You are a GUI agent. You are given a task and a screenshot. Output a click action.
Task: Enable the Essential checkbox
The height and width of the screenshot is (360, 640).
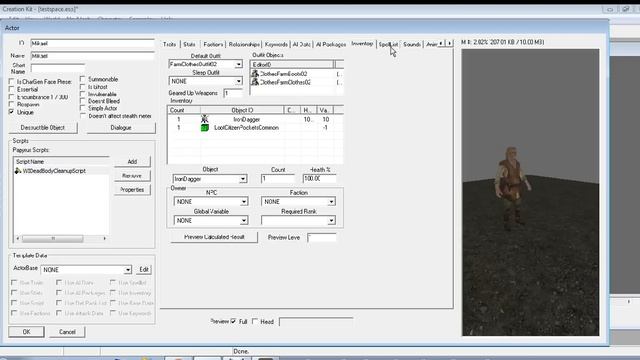pos(12,89)
